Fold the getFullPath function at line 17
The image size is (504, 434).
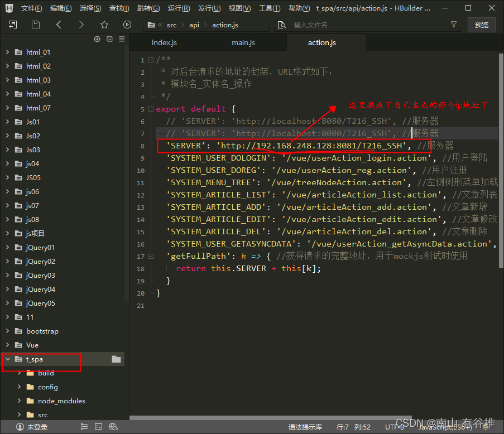[151, 256]
